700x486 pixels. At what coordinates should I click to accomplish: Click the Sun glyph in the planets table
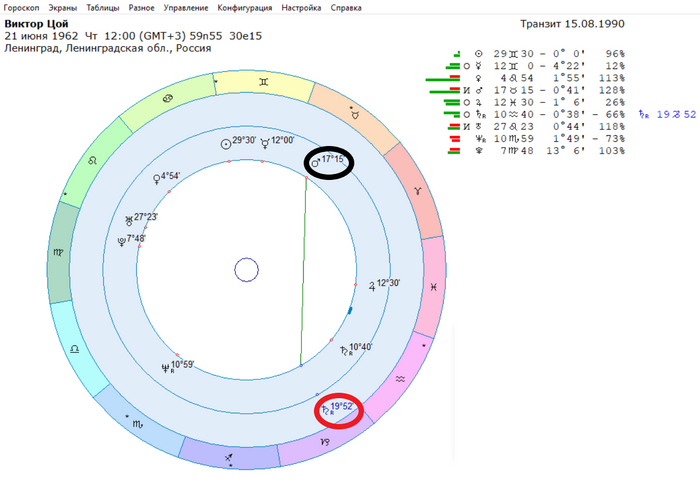pyautogui.click(x=479, y=54)
